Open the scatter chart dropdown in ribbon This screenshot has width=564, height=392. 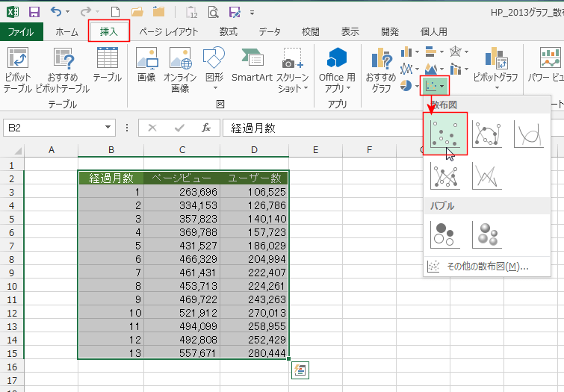pos(433,84)
